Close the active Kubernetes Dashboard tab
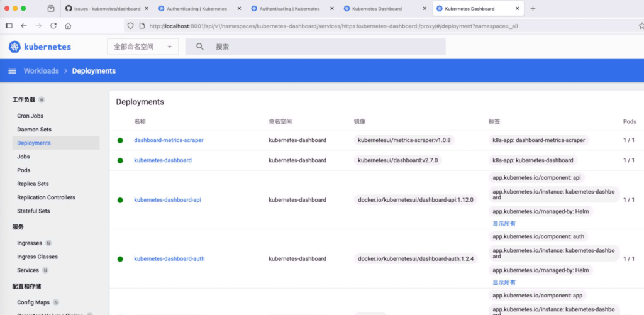Viewport: 644px width, 315px height. (x=518, y=8)
